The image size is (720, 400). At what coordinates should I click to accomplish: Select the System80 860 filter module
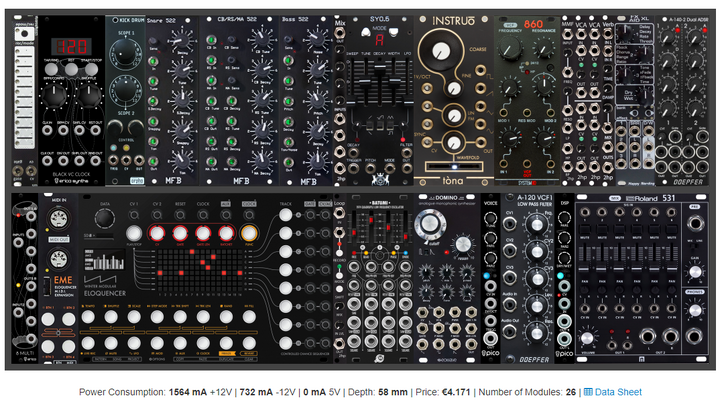coord(527,101)
